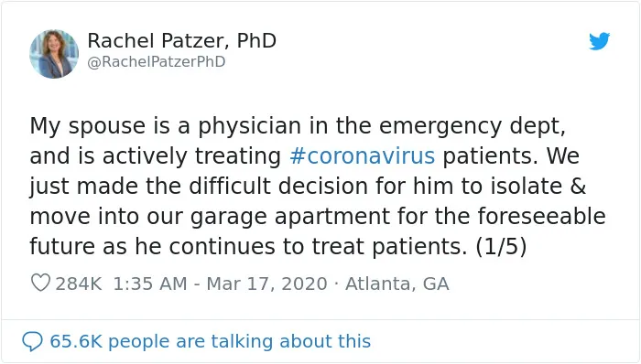Click the tweet line starting 'future as he'

tap(278, 247)
